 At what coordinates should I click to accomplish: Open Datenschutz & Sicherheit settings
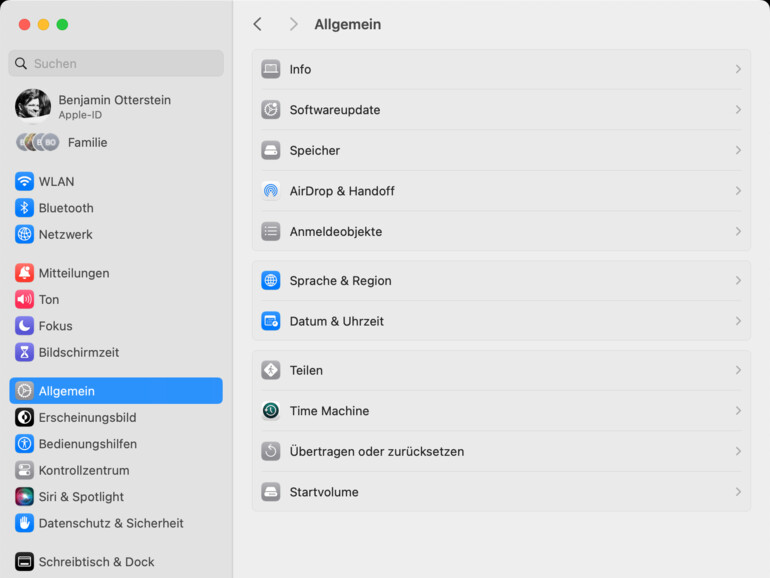pos(110,523)
